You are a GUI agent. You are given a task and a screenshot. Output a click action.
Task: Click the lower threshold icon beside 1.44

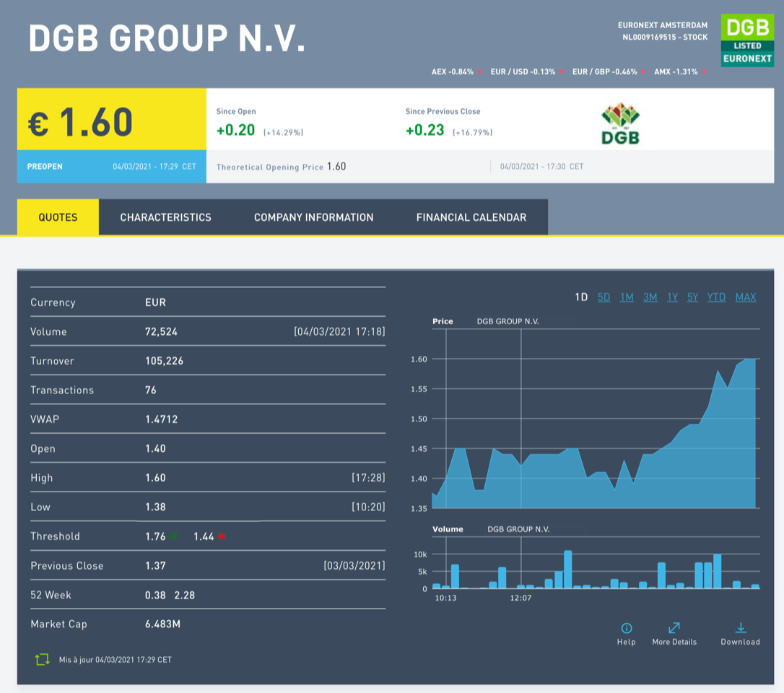222,536
